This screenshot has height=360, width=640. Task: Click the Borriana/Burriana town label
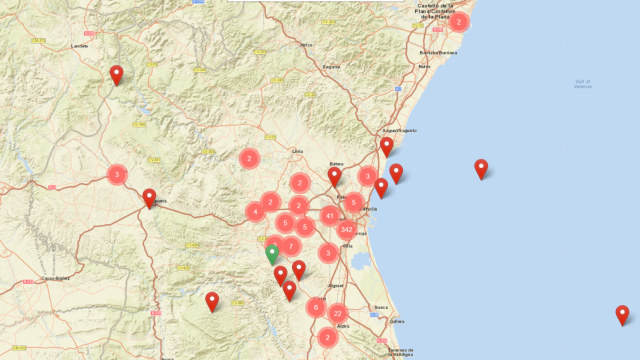click(x=438, y=53)
